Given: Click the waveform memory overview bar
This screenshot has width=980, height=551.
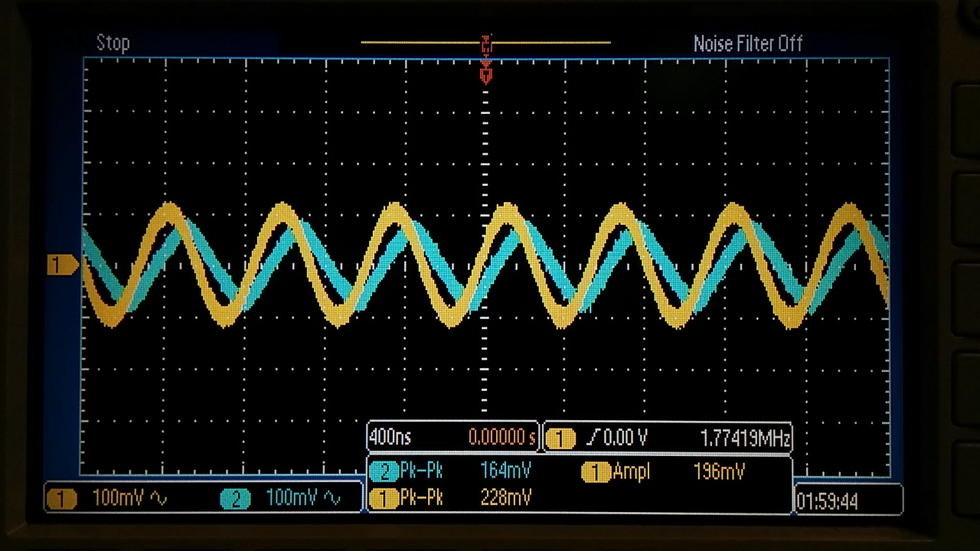Looking at the screenshot, I should point(485,43).
